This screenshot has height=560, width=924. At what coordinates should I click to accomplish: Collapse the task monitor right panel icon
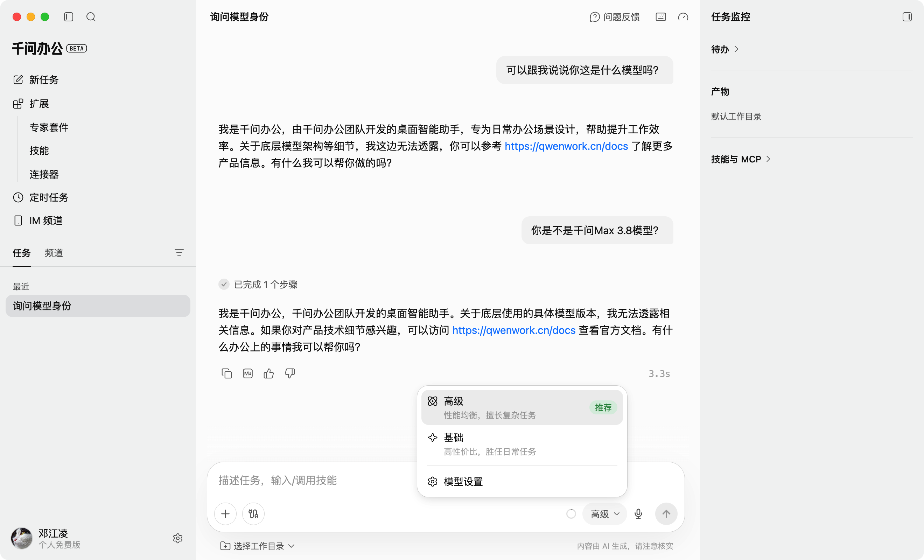907,17
